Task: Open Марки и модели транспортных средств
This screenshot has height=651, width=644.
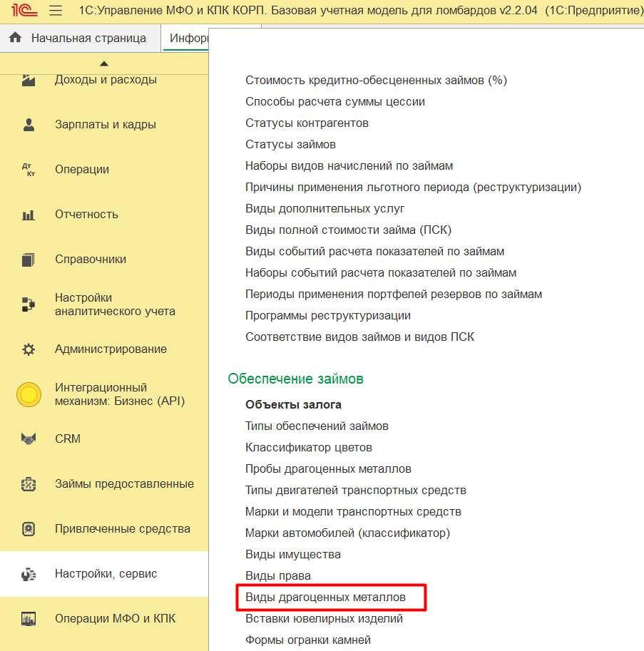Action: tap(353, 511)
